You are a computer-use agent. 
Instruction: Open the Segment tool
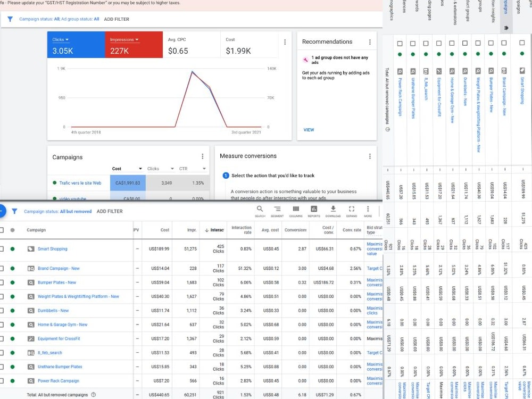(277, 211)
